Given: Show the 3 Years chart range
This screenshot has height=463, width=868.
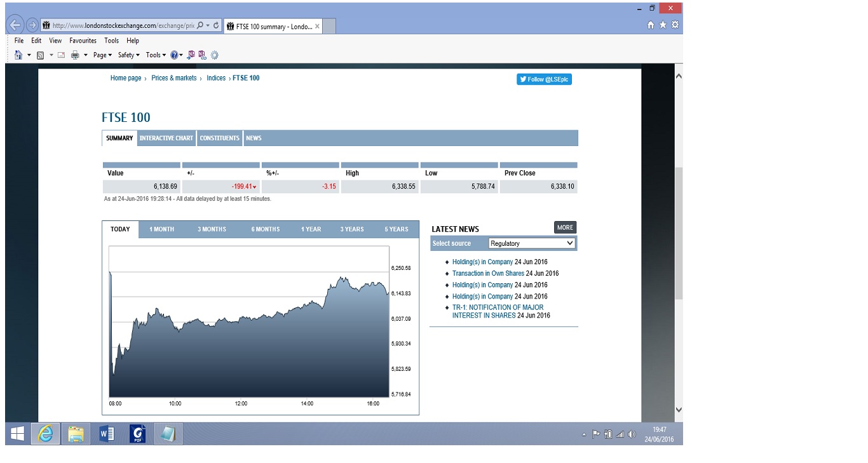Looking at the screenshot, I should point(352,229).
